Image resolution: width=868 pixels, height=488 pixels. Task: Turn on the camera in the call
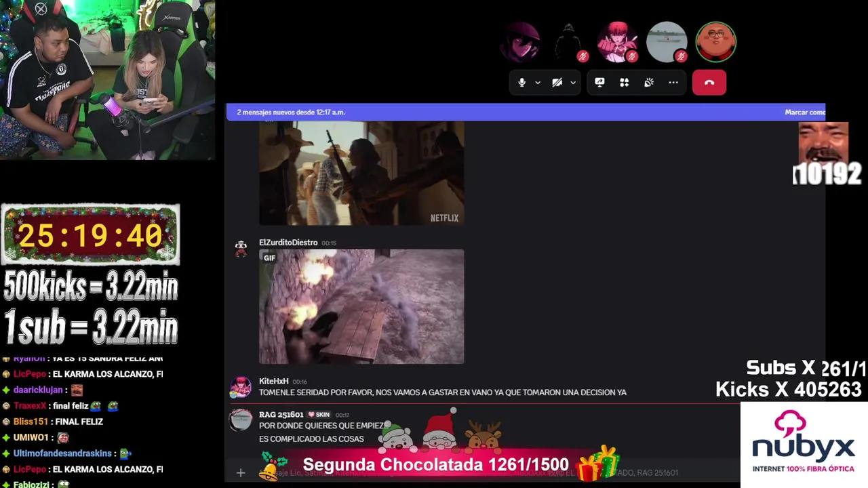click(x=557, y=83)
